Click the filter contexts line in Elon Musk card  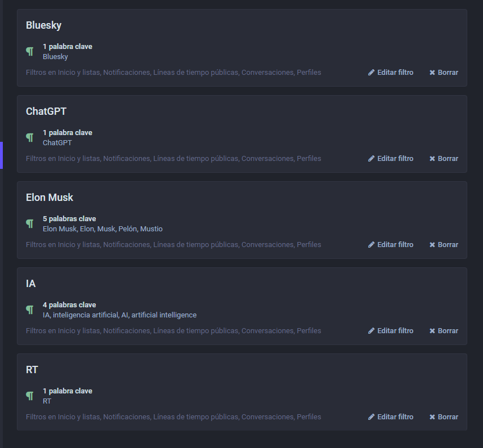173,244
